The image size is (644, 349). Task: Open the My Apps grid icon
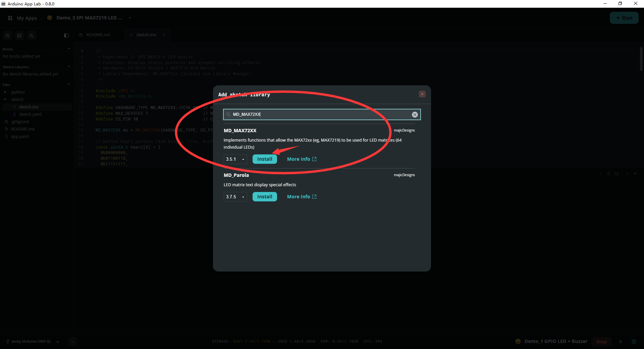[10, 18]
